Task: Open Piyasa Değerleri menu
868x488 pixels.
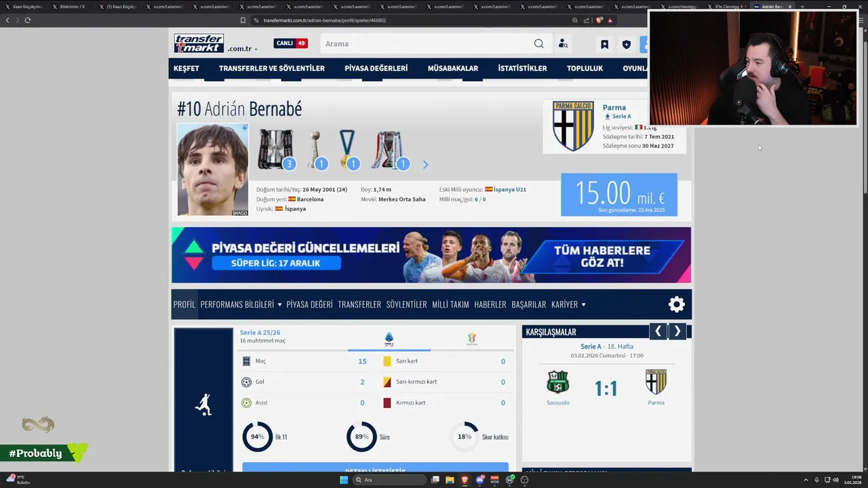Action: (x=376, y=68)
